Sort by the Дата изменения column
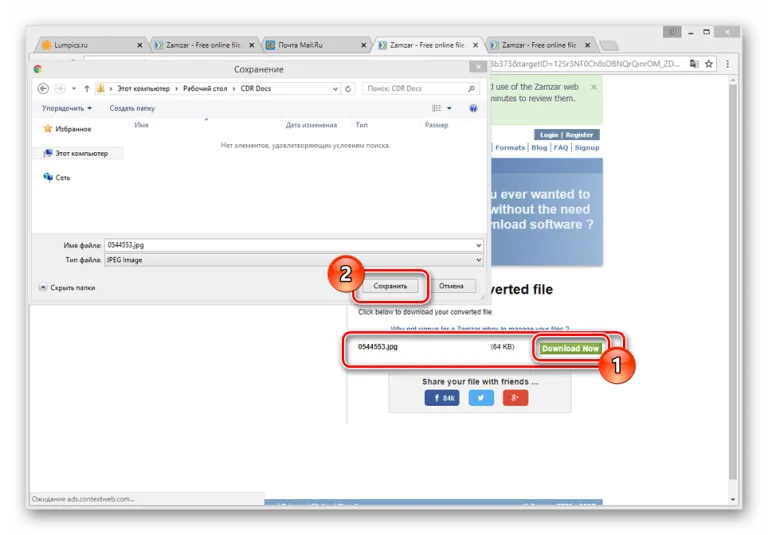This screenshot has height=535, width=768. click(x=311, y=125)
